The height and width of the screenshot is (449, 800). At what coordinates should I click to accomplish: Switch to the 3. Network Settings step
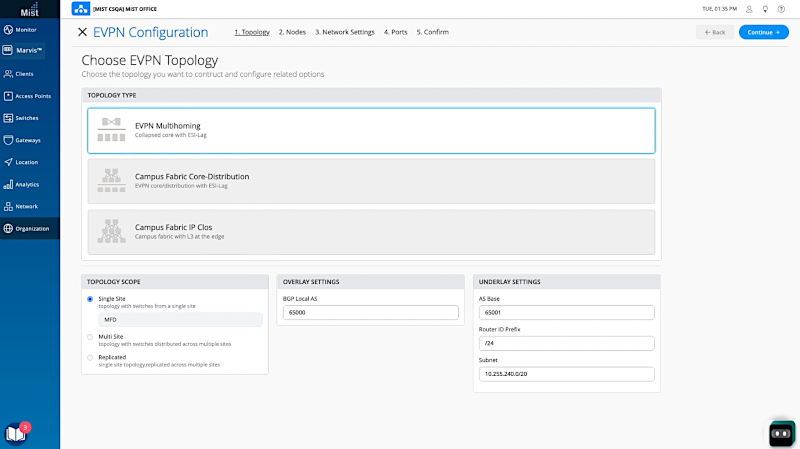(345, 32)
